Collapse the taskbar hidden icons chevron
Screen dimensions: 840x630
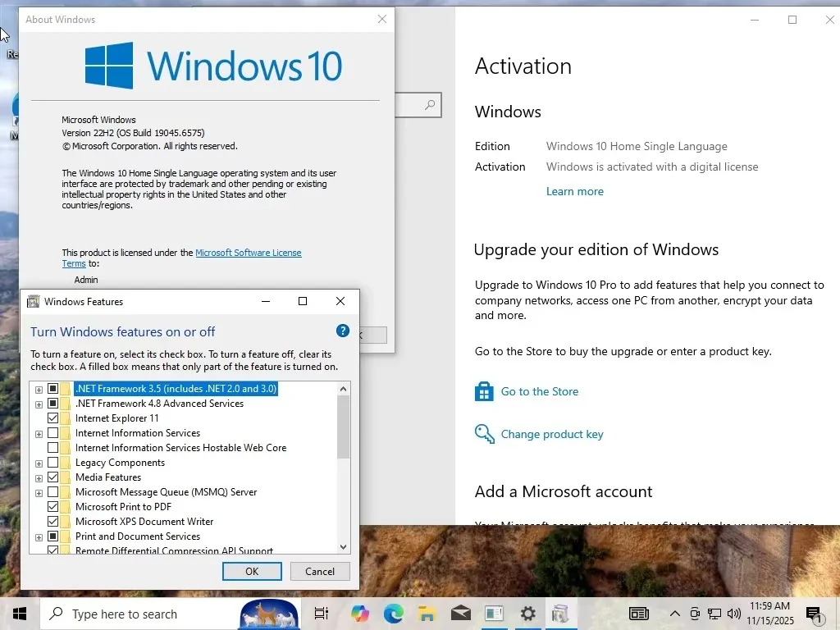675,614
